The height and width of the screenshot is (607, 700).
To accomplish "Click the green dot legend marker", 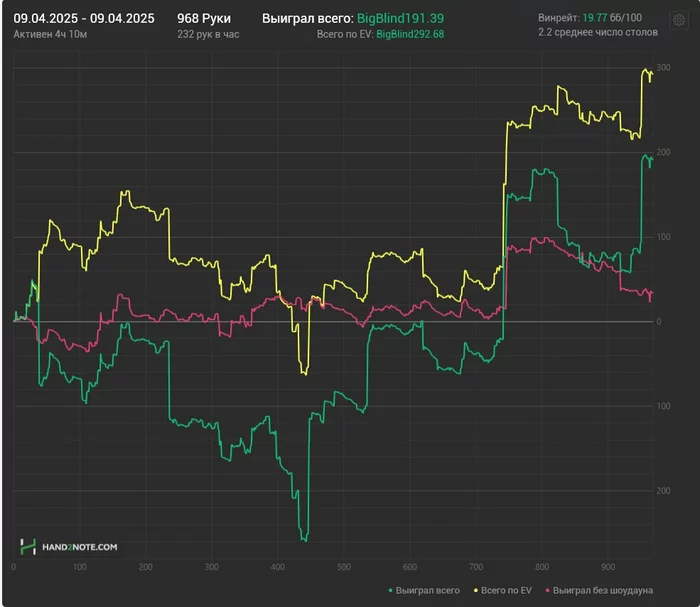I will click(x=390, y=591).
